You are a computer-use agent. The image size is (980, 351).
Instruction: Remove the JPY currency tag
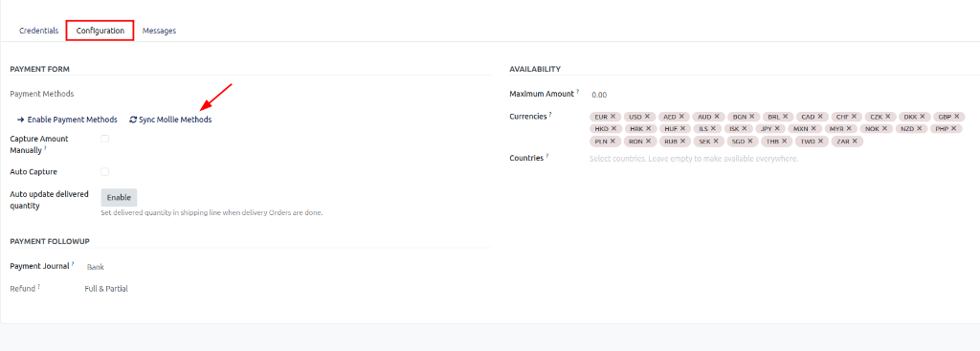(x=777, y=129)
